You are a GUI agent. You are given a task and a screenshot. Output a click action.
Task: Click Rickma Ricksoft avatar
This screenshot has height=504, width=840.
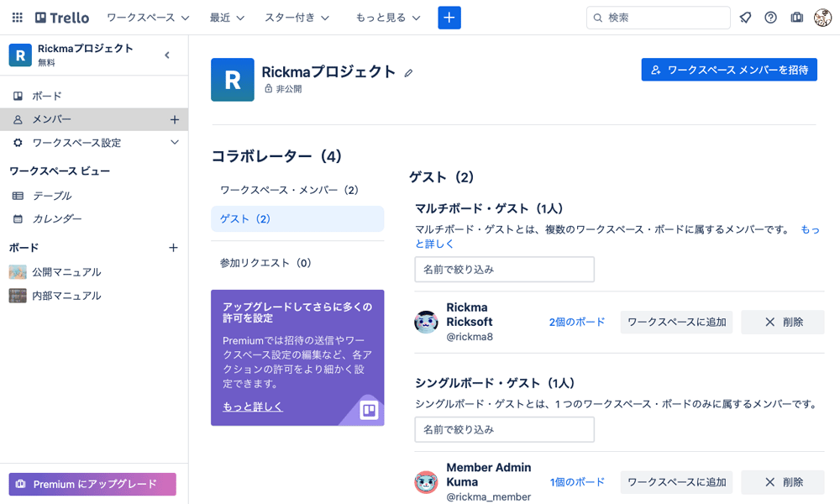coord(427,322)
